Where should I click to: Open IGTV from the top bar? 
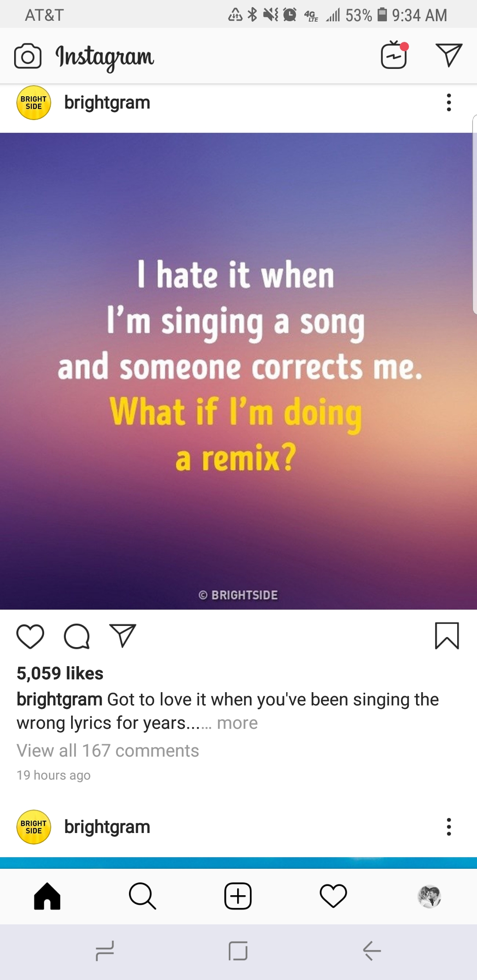(394, 56)
